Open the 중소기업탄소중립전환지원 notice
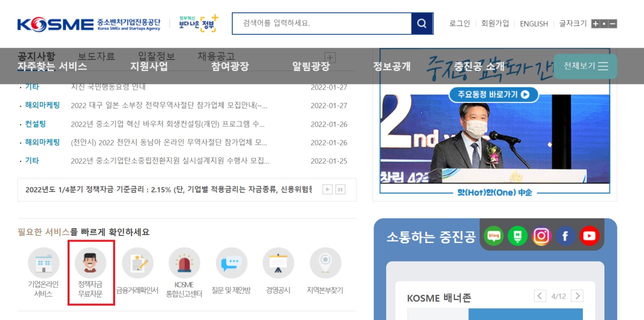The width and height of the screenshot is (644, 320). click(170, 161)
